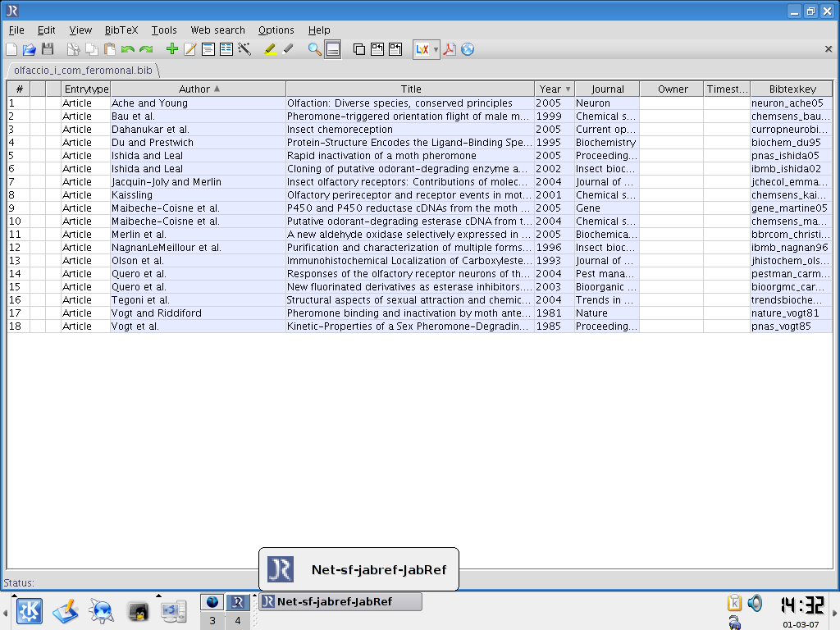Image resolution: width=840 pixels, height=630 pixels.
Task: Toggle the preview panel toolbar button
Action: (x=332, y=49)
